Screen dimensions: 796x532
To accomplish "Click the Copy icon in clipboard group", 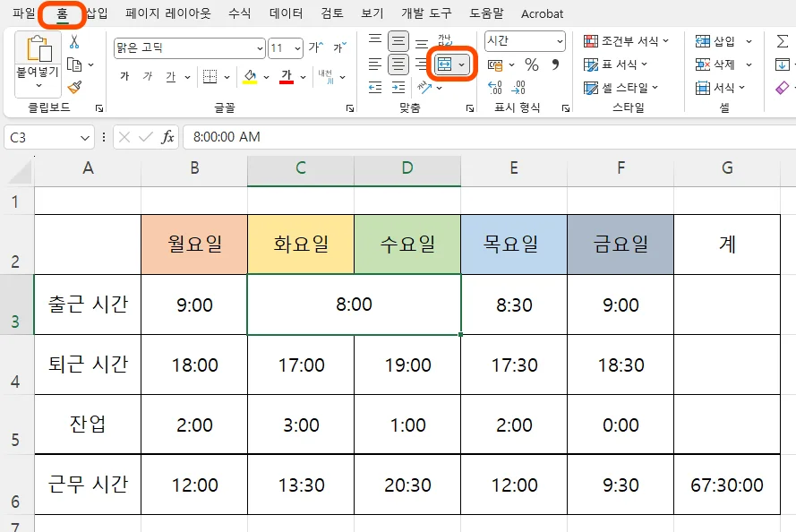I will pyautogui.click(x=74, y=65).
